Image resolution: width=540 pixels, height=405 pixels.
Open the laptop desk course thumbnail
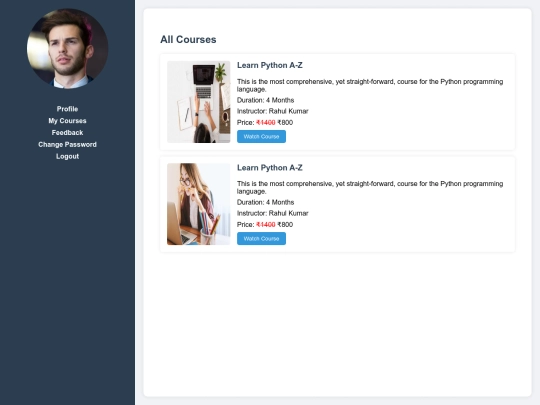(x=198, y=102)
